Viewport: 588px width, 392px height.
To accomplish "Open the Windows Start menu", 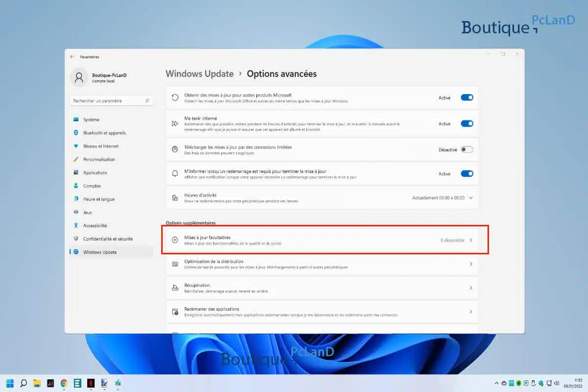I will coord(10,383).
